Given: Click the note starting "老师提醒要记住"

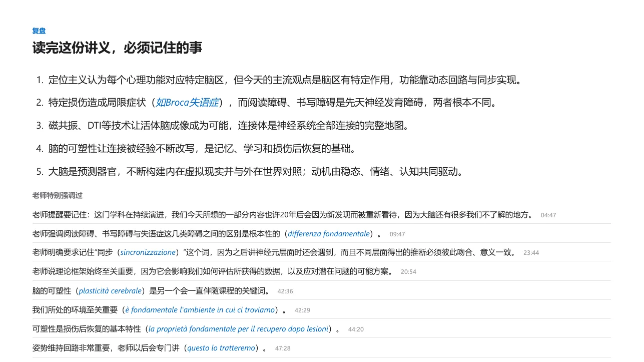Looking at the screenshot, I should pyautogui.click(x=283, y=215).
